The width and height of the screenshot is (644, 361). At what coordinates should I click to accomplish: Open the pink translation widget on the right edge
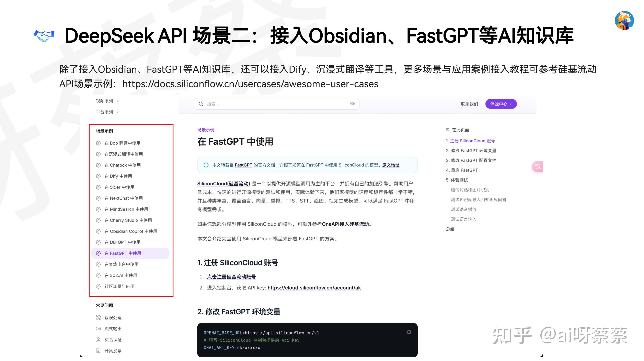(538, 167)
